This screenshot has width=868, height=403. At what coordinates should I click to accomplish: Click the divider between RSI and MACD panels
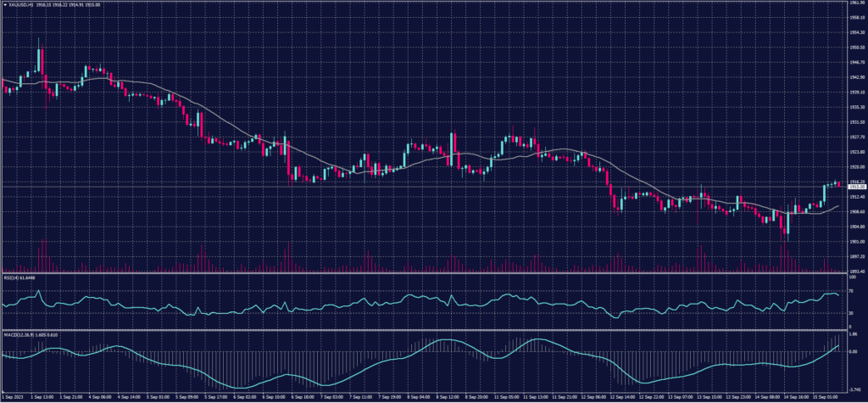click(424, 328)
